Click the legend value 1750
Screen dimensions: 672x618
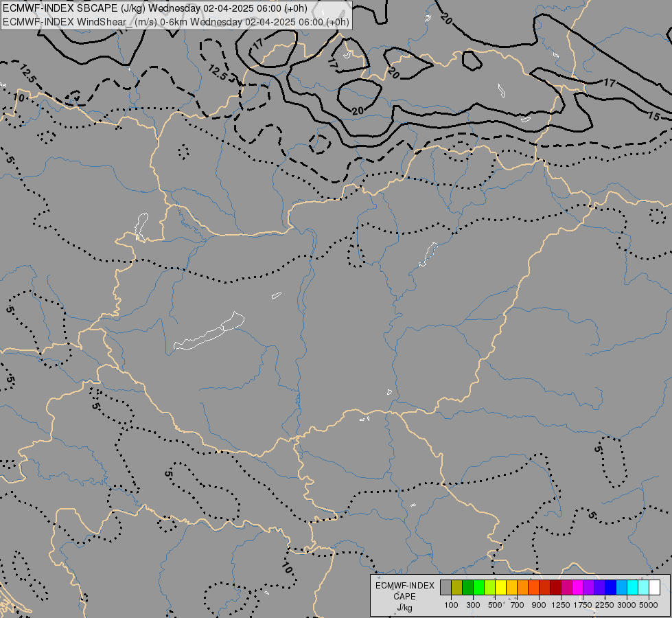click(583, 605)
